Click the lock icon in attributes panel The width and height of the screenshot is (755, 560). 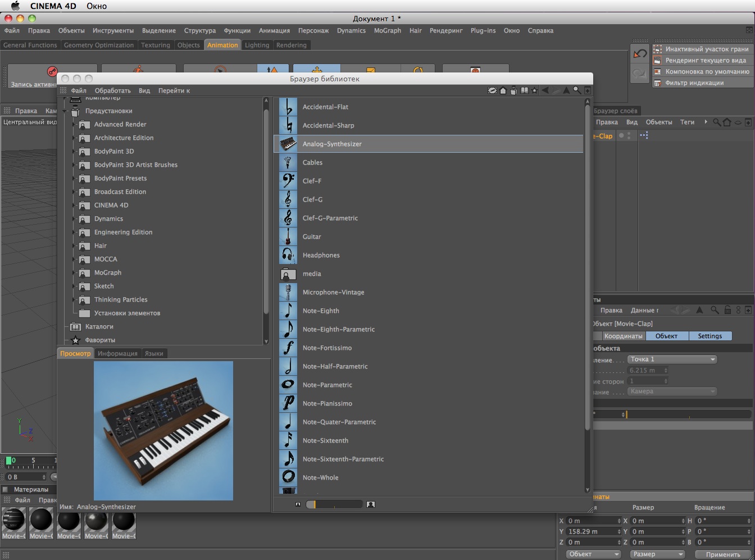click(x=727, y=310)
